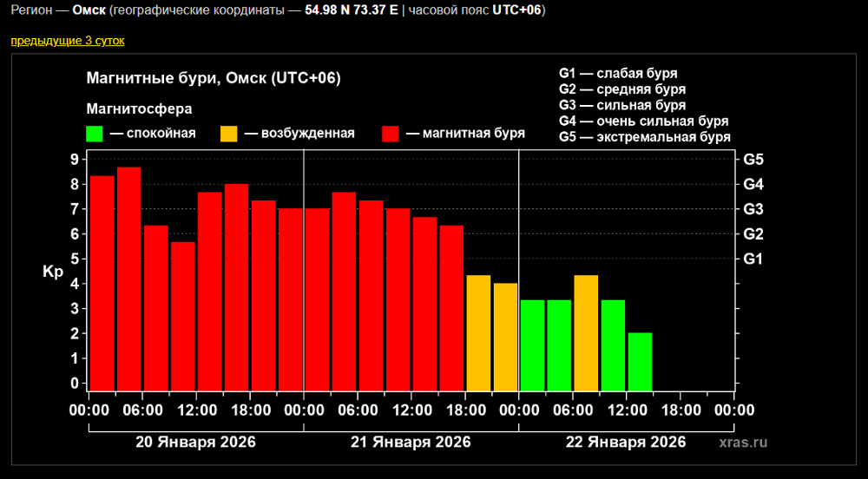Click the G1 label on right axis

[x=753, y=259]
